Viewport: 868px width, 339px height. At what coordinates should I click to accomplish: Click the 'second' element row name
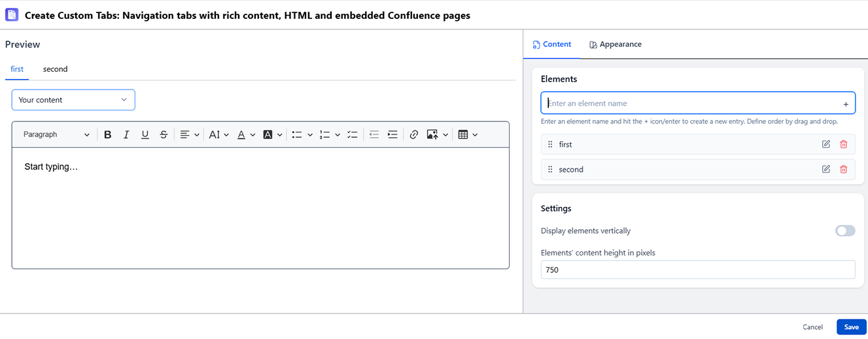[x=571, y=169]
